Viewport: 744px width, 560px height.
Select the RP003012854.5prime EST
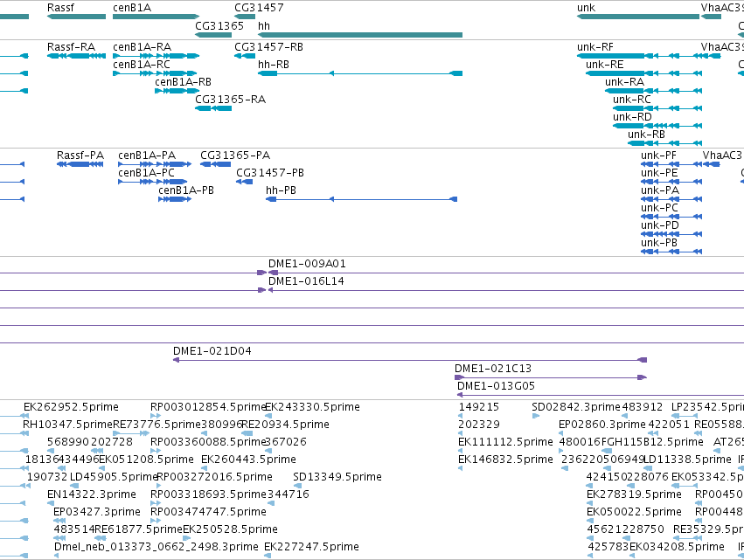tap(156, 417)
